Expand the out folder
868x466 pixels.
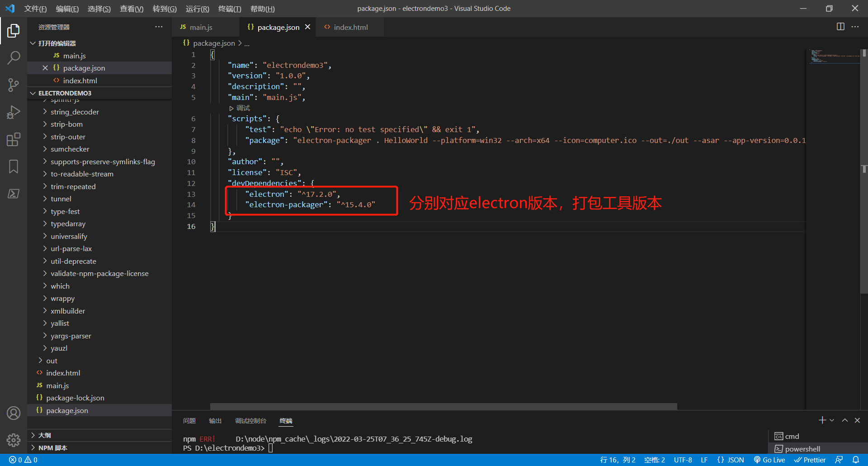tap(99, 361)
